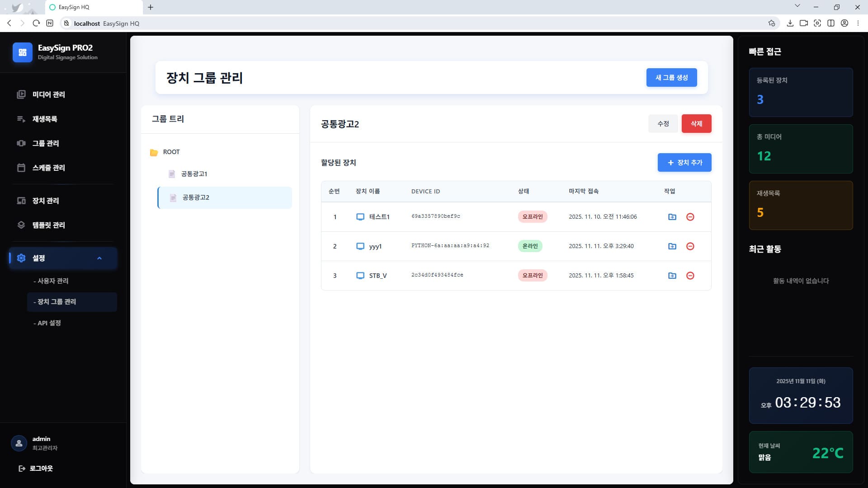Open 장치 관리 with its device icon

(x=21, y=201)
